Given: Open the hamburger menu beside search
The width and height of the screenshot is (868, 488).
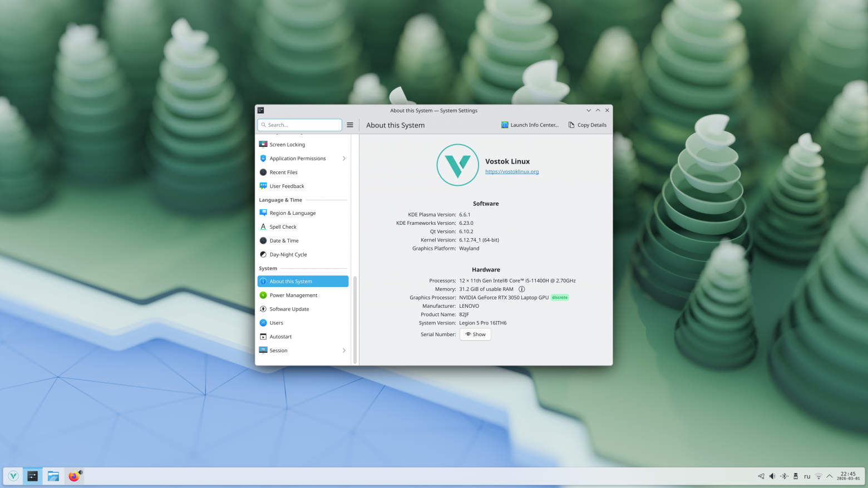Looking at the screenshot, I should [x=350, y=125].
